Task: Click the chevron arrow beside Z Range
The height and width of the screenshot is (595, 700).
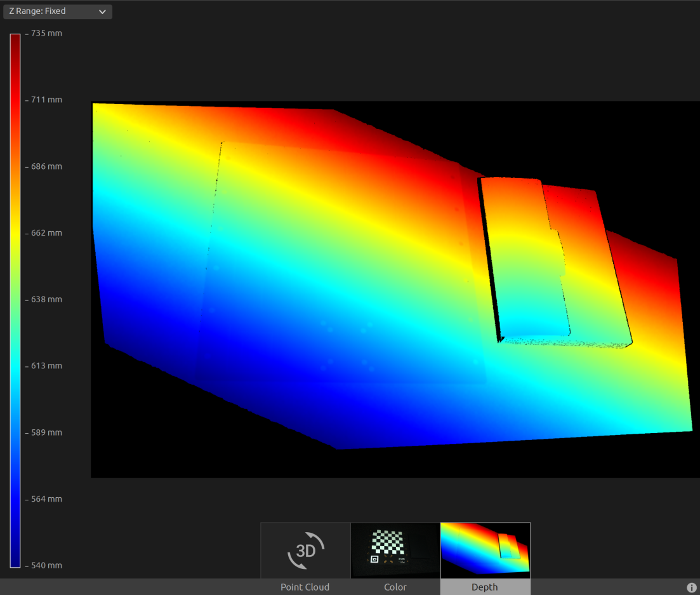Action: point(102,12)
